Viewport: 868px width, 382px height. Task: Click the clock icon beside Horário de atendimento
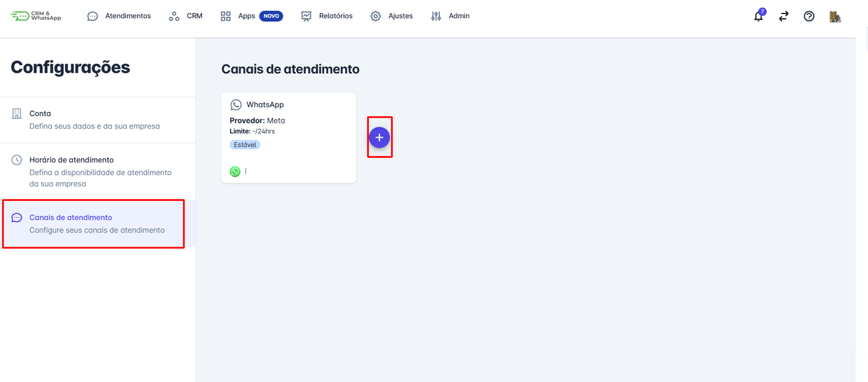click(16, 159)
